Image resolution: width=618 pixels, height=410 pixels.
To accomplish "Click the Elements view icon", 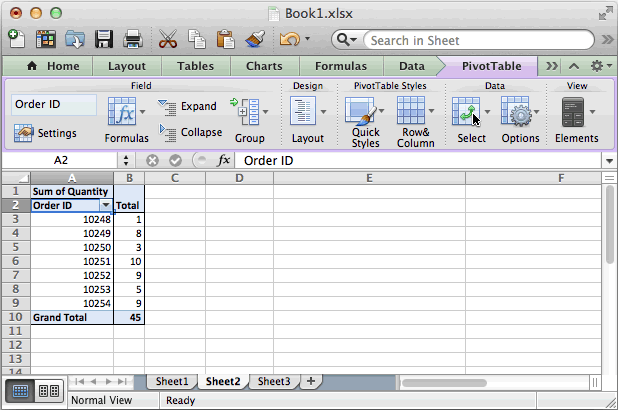I will 573,112.
